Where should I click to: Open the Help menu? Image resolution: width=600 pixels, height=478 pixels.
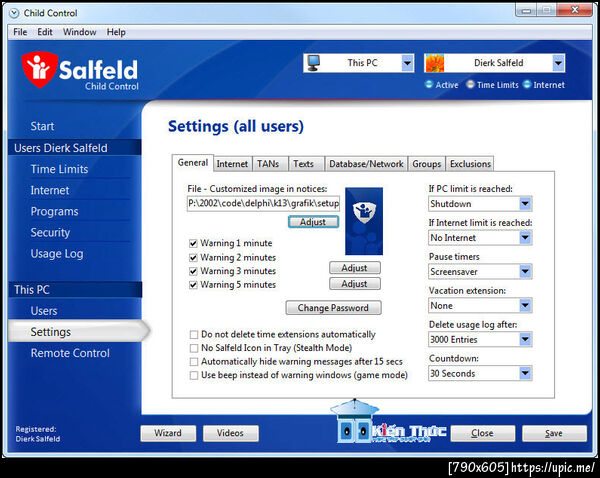116,32
